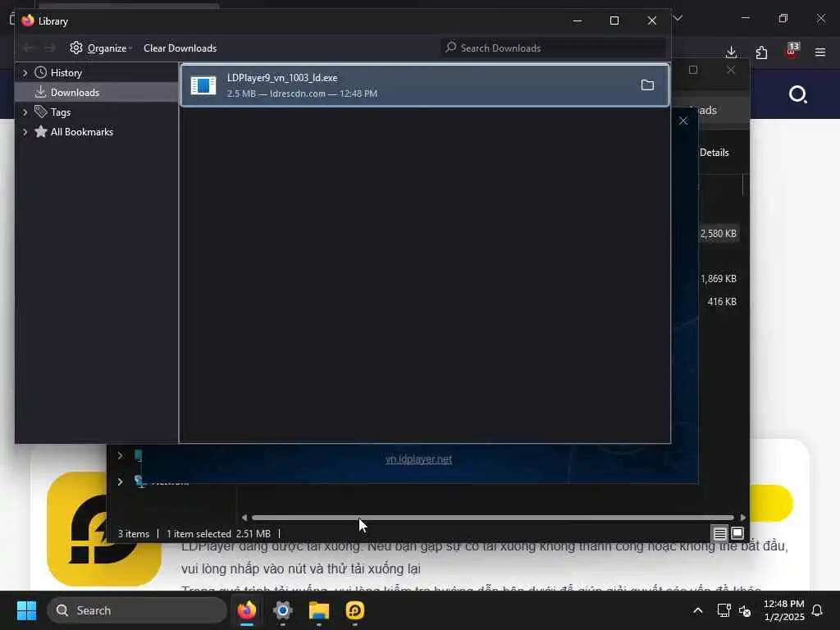Expand the History tree node
840x630 pixels.
tap(25, 73)
